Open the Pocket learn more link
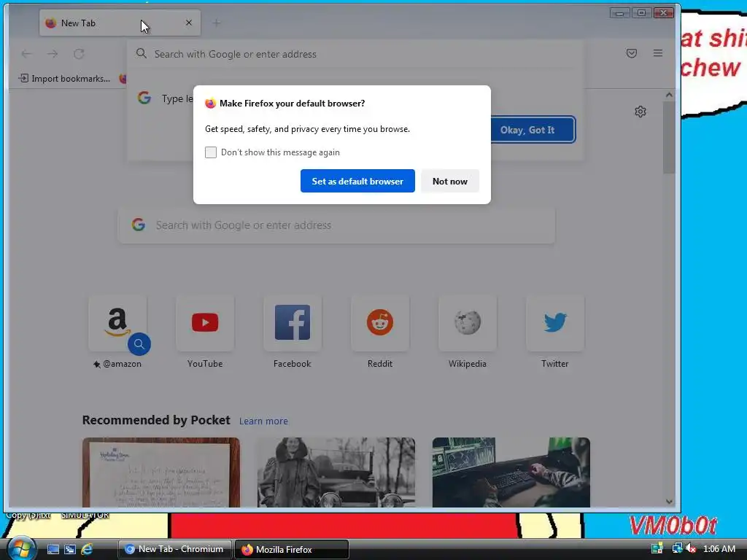This screenshot has width=747, height=560. [x=263, y=421]
